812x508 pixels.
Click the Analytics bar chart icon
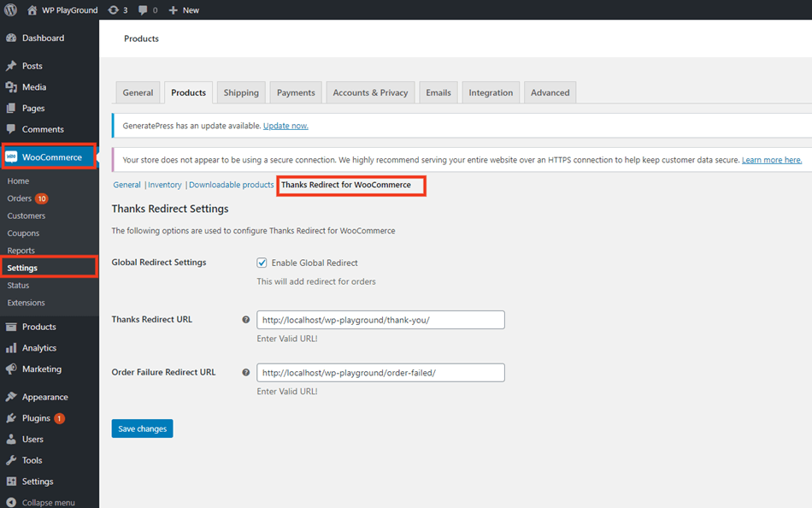tap(11, 348)
